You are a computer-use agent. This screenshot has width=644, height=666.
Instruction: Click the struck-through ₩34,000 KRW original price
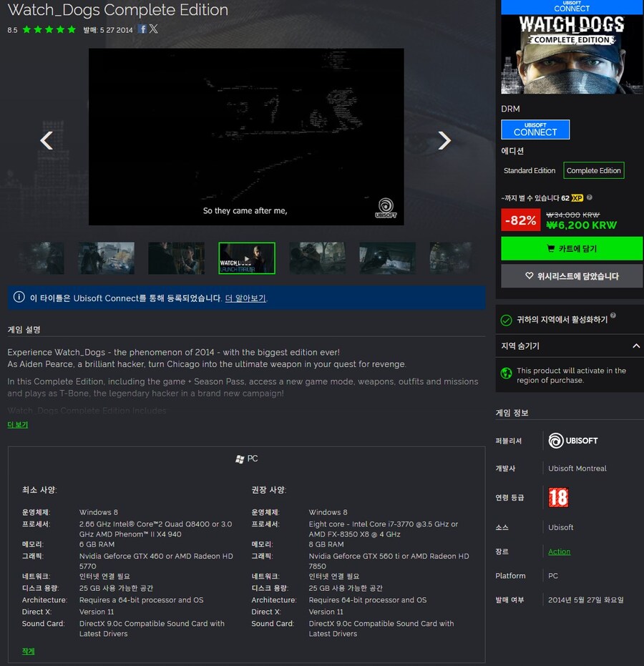pyautogui.click(x=572, y=215)
